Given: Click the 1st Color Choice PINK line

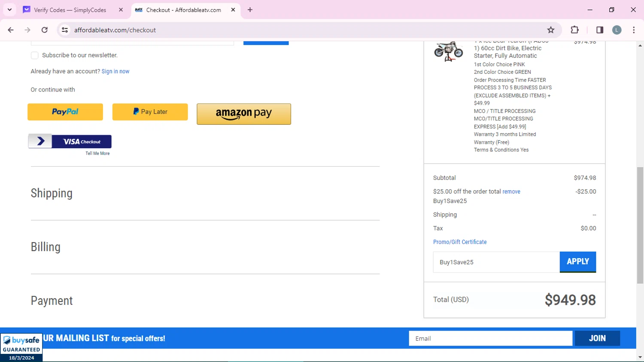Looking at the screenshot, I should click(499, 64).
